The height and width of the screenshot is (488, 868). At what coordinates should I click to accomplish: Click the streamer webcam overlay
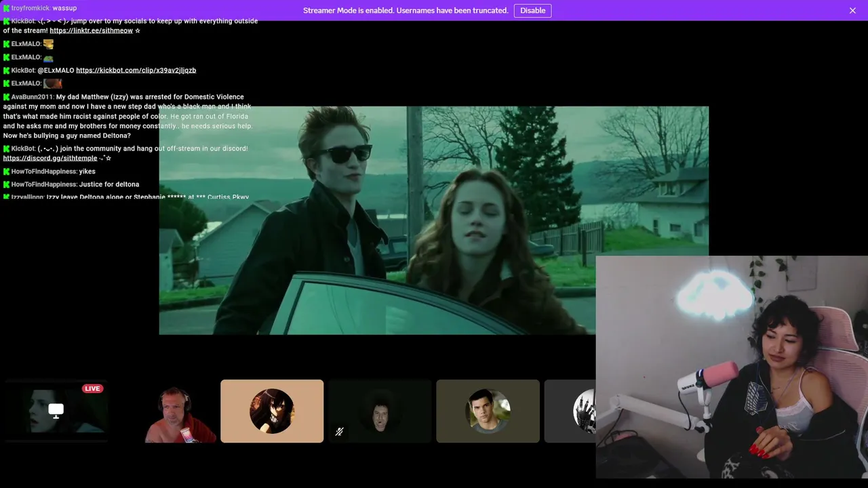tap(732, 367)
